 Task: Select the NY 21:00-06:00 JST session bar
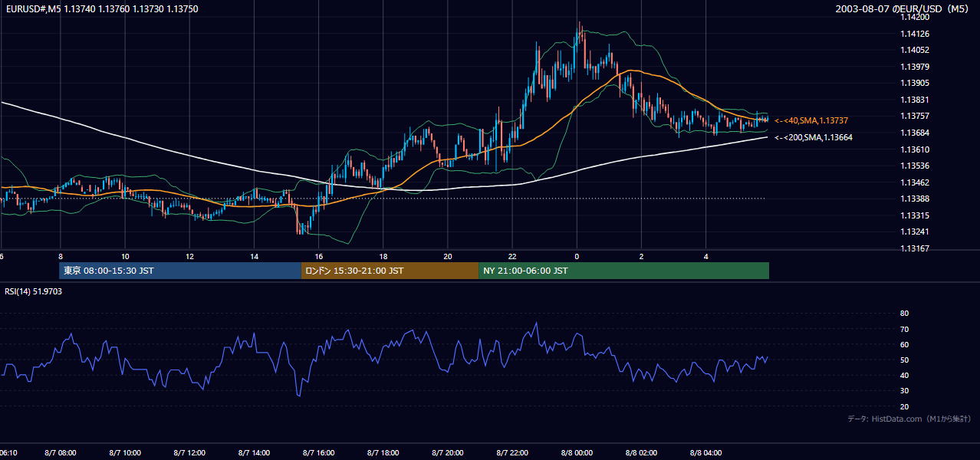623,271
